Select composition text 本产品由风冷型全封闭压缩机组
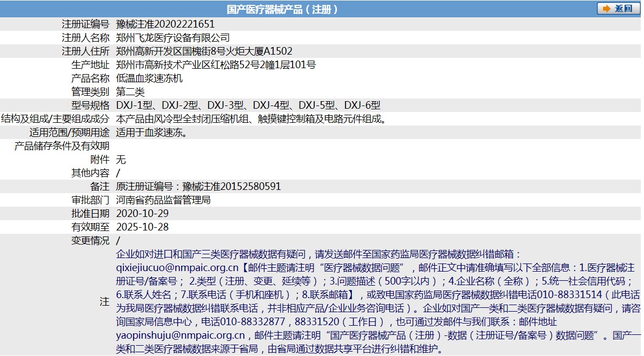Viewport: 644px width, 356px height. [x=182, y=119]
